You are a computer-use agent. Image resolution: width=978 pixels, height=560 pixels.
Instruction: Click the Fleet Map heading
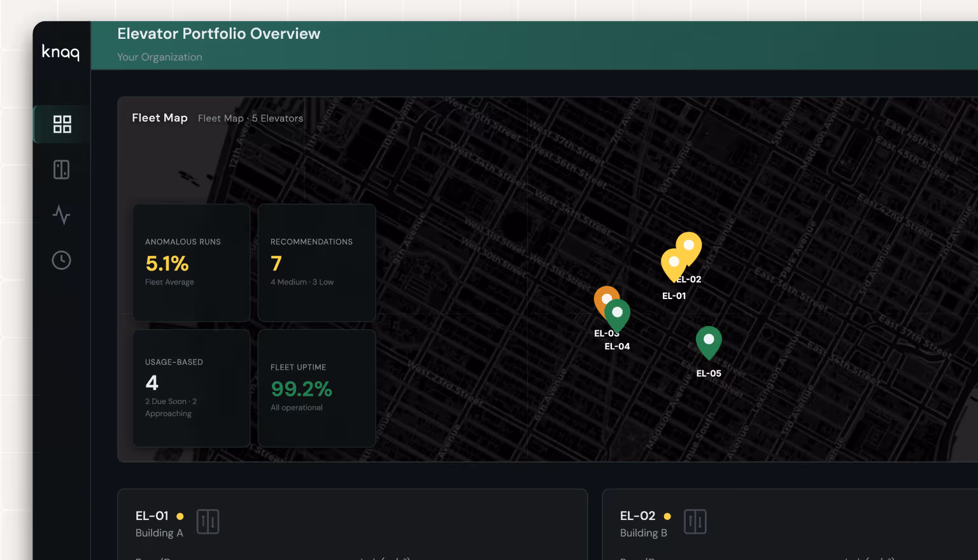(x=160, y=118)
